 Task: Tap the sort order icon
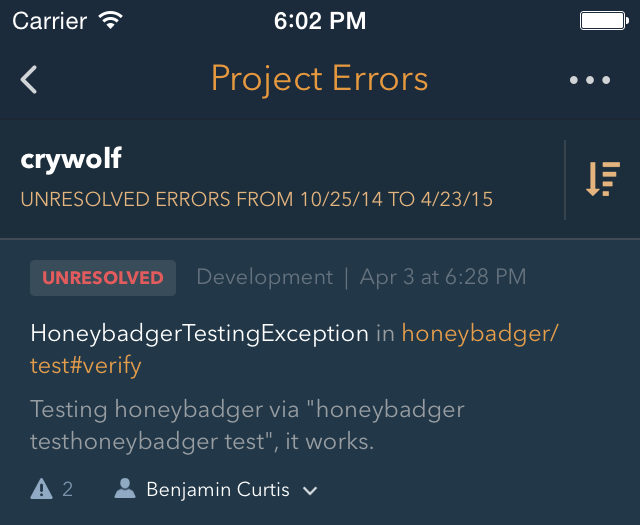click(603, 179)
